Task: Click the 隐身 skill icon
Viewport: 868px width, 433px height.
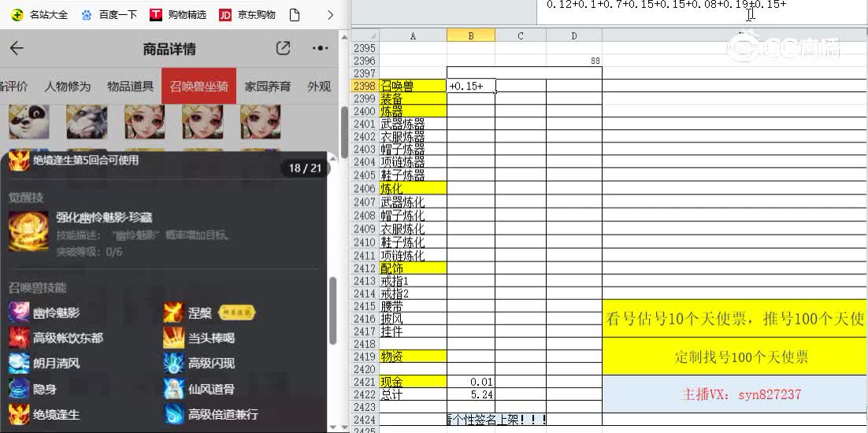Action: (x=19, y=389)
